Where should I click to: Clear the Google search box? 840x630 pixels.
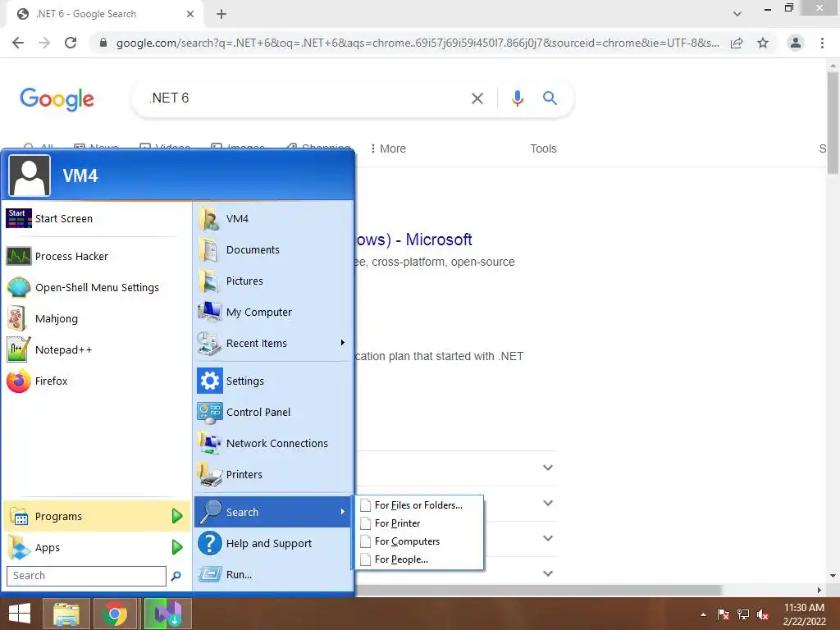point(477,98)
